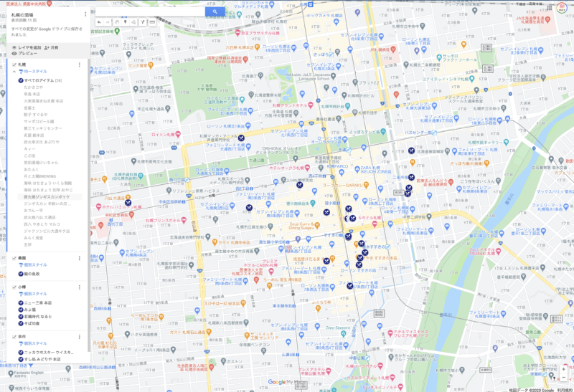Select サッポロビール園 in the list
This screenshot has height=392, width=574.
coord(39,121)
